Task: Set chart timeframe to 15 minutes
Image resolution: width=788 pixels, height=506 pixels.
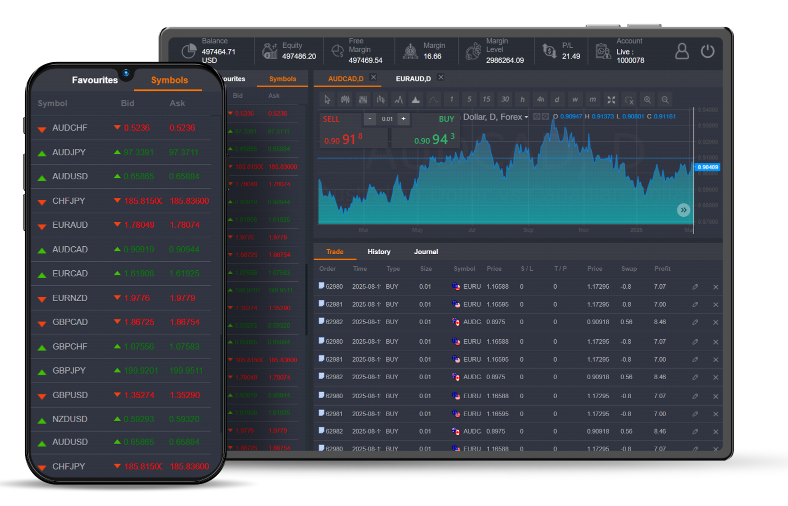Action: click(x=486, y=99)
